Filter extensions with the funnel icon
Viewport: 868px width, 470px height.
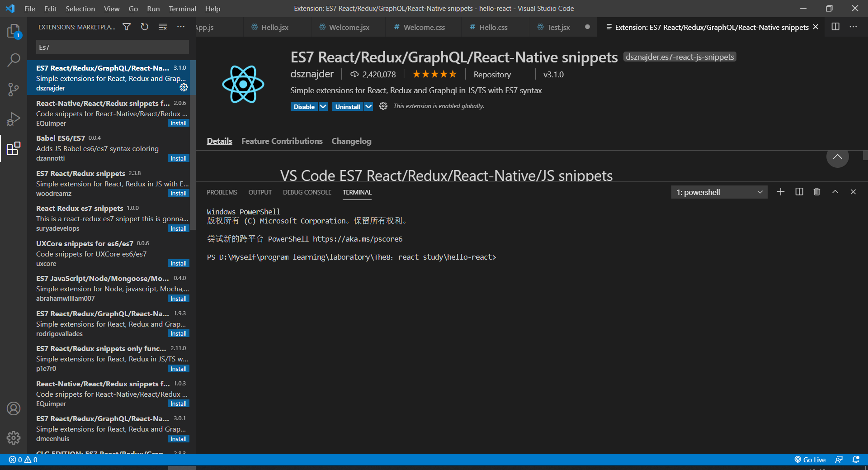(x=127, y=27)
